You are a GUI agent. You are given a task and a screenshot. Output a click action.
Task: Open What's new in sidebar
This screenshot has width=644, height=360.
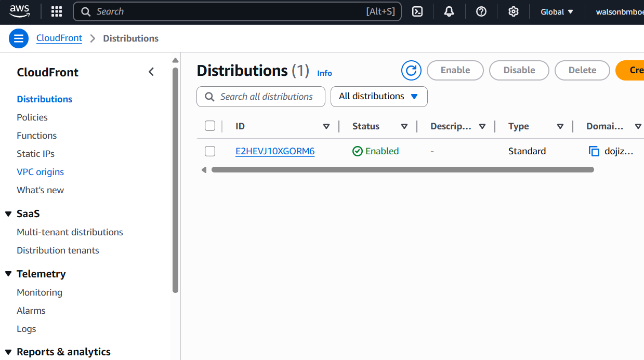click(41, 190)
